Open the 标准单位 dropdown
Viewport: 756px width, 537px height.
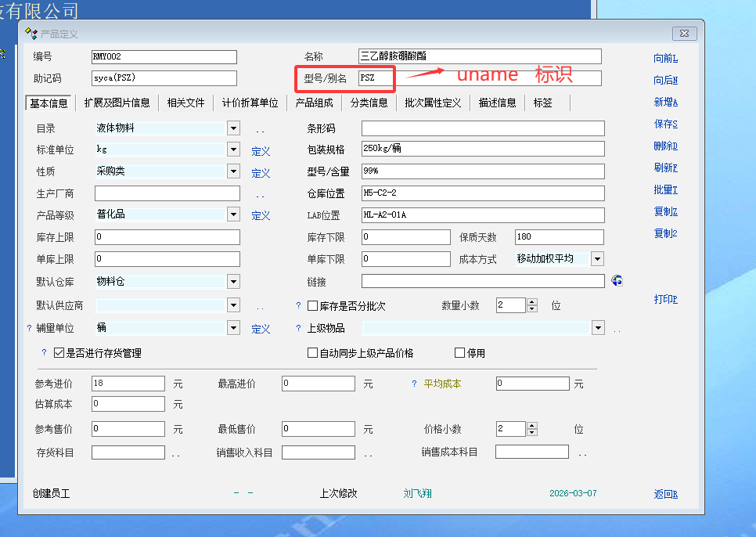[233, 150]
